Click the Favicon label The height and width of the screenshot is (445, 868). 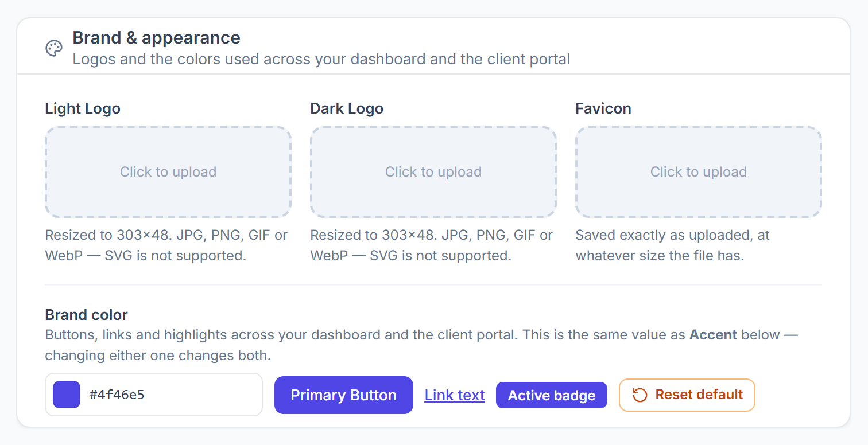coord(603,108)
